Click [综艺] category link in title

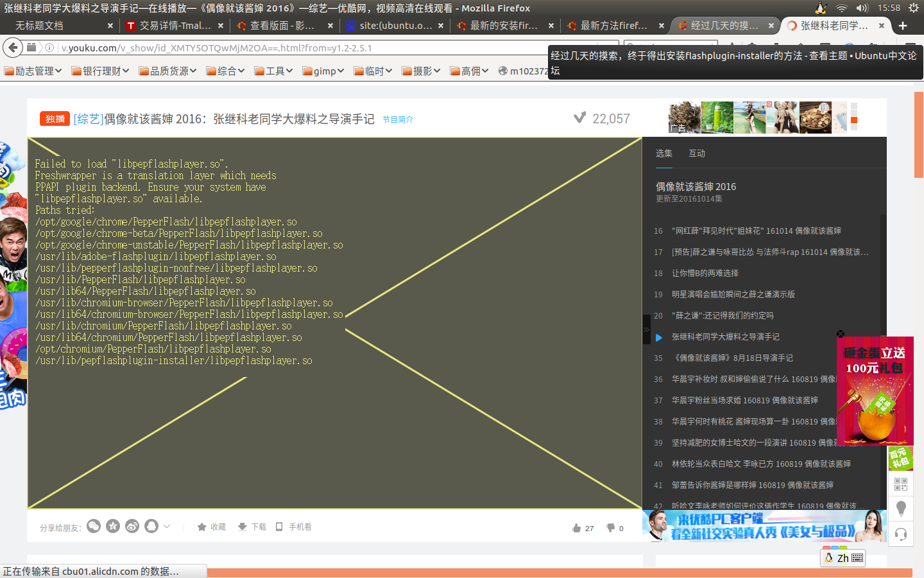[89, 119]
